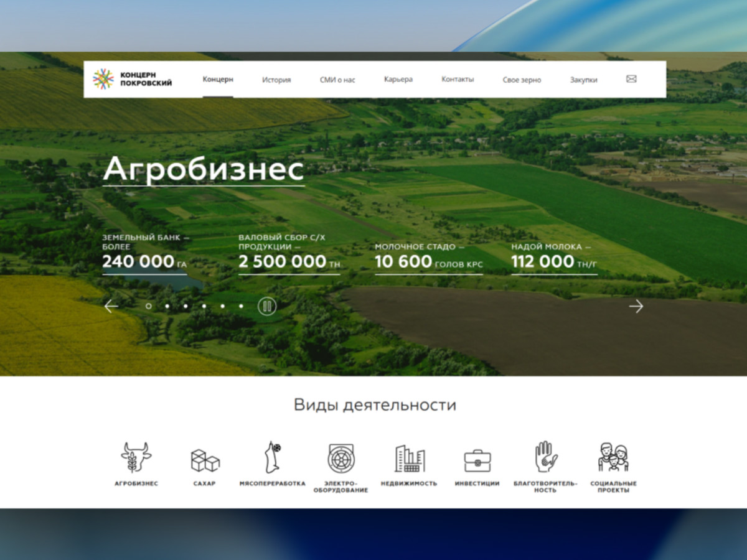Open the Концерн menu item
The image size is (747, 560).
click(x=218, y=79)
